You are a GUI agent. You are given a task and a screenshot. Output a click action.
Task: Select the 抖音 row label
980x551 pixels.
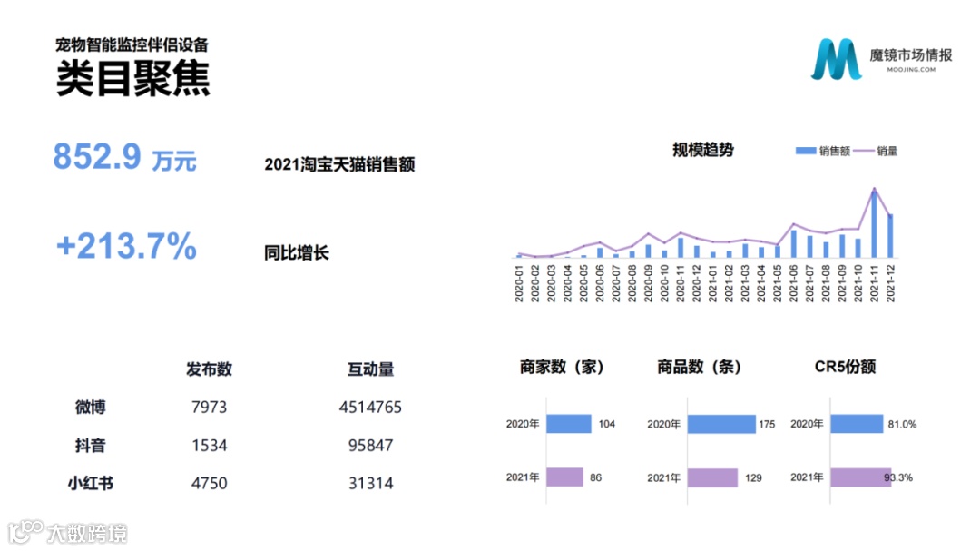coord(91,446)
